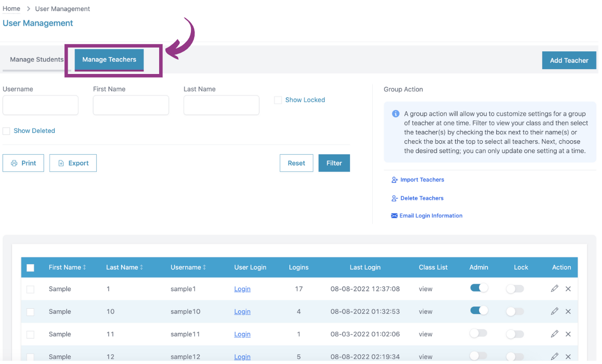Toggle Show Locked checkbox

click(x=278, y=100)
